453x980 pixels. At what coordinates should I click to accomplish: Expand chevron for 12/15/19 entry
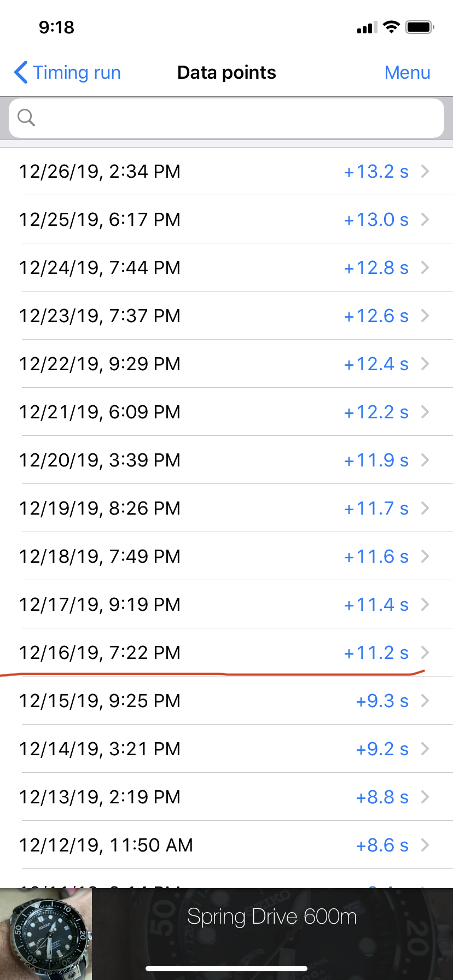point(425,701)
